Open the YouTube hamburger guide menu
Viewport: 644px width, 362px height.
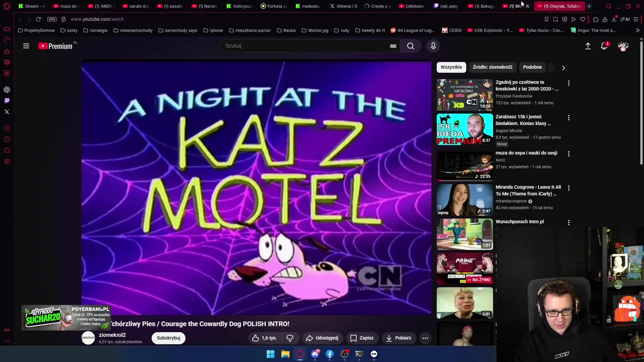pyautogui.click(x=26, y=46)
